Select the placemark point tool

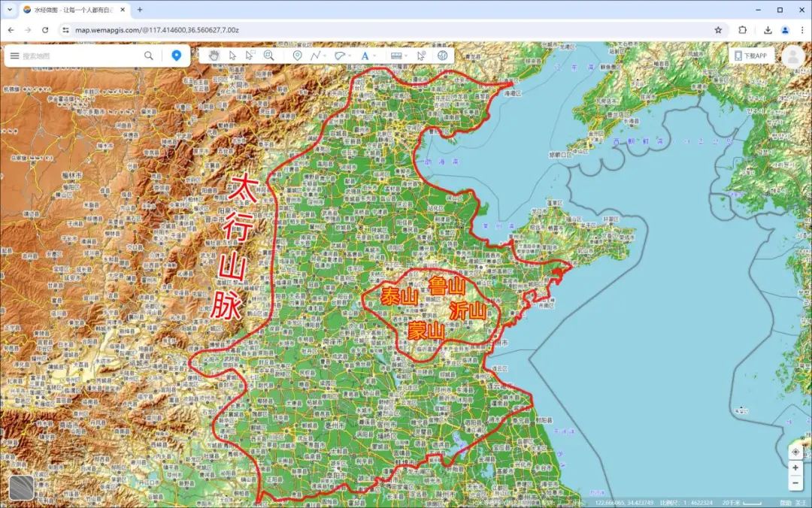click(x=297, y=56)
